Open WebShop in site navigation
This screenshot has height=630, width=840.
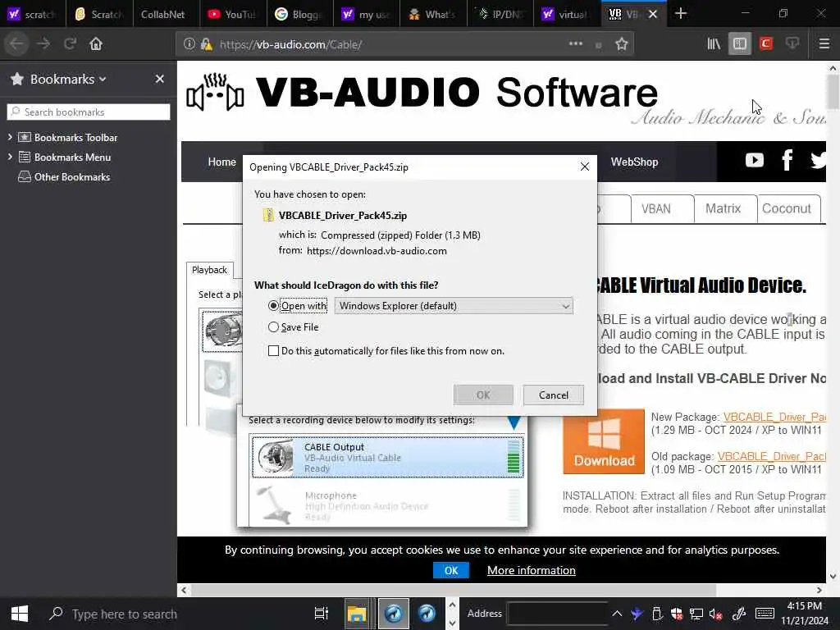(634, 162)
